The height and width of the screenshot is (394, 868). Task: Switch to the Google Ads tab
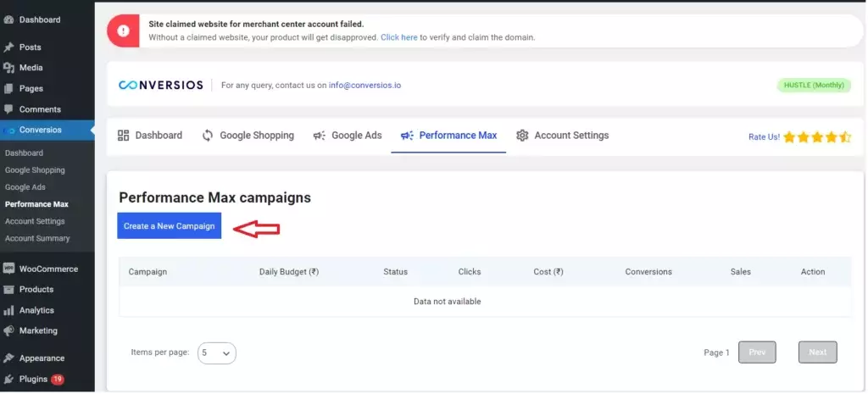coord(348,136)
